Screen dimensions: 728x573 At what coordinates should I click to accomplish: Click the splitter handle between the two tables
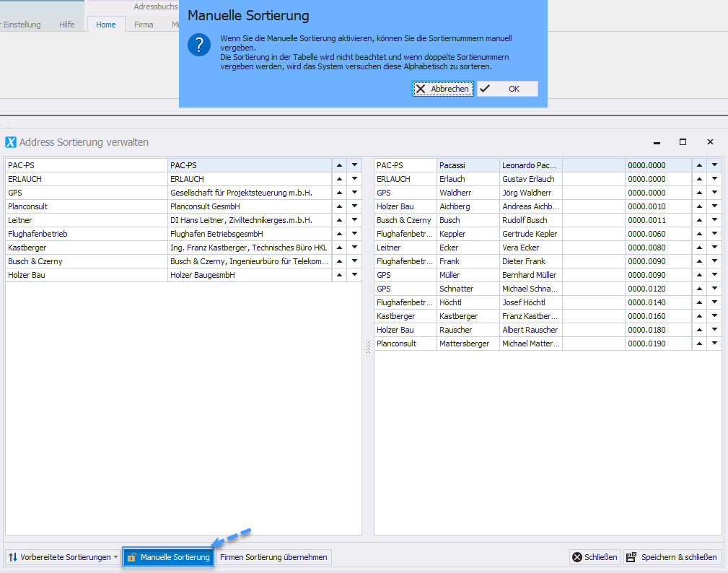pyautogui.click(x=368, y=347)
